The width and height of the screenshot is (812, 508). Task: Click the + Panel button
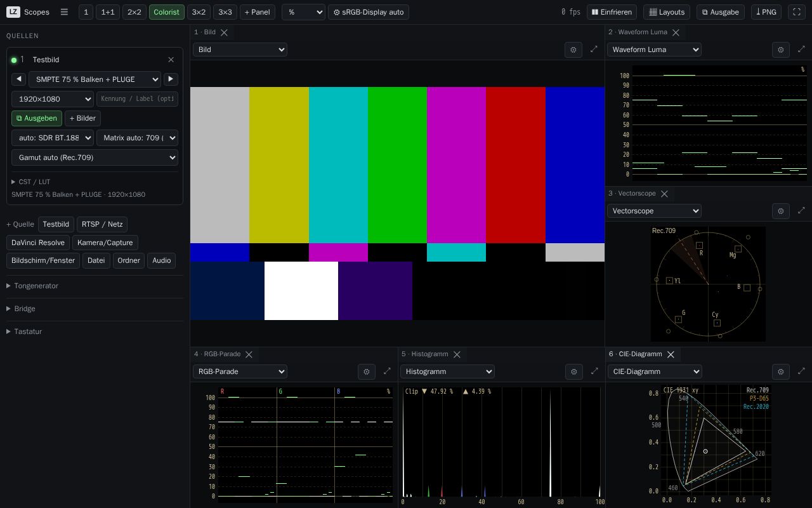click(258, 12)
